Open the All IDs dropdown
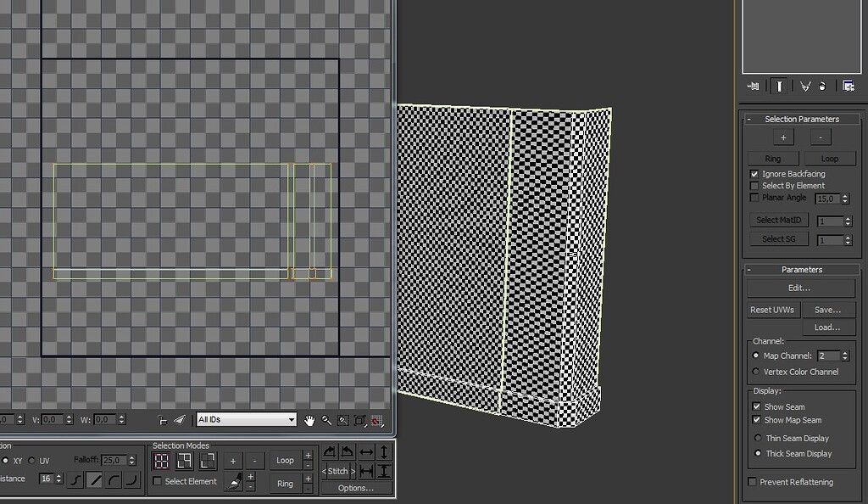Image resolution: width=868 pixels, height=504 pixels. coord(246,419)
